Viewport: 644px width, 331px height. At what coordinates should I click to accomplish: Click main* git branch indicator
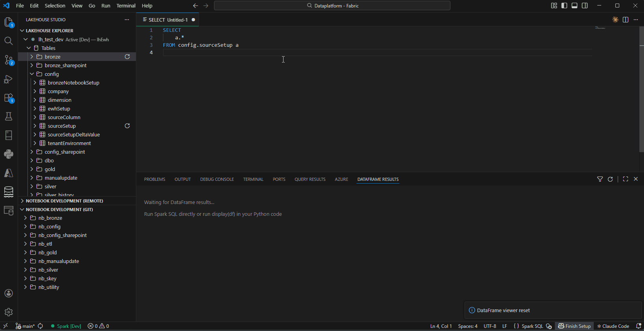click(25, 326)
